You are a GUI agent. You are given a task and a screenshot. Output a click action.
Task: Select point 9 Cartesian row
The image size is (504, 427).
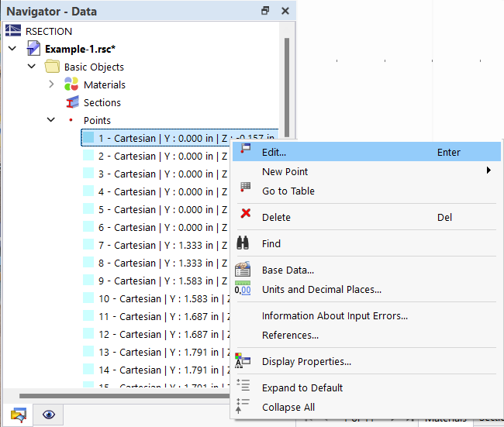point(156,281)
